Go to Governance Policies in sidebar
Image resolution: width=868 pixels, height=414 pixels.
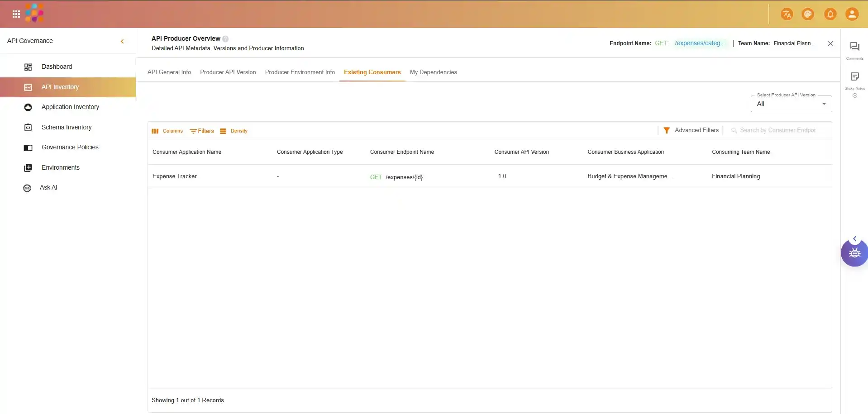(x=70, y=148)
